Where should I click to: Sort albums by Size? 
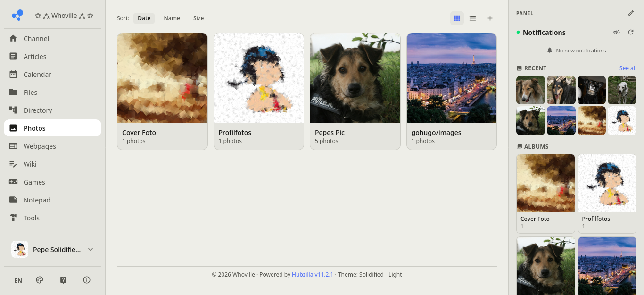pos(198,18)
